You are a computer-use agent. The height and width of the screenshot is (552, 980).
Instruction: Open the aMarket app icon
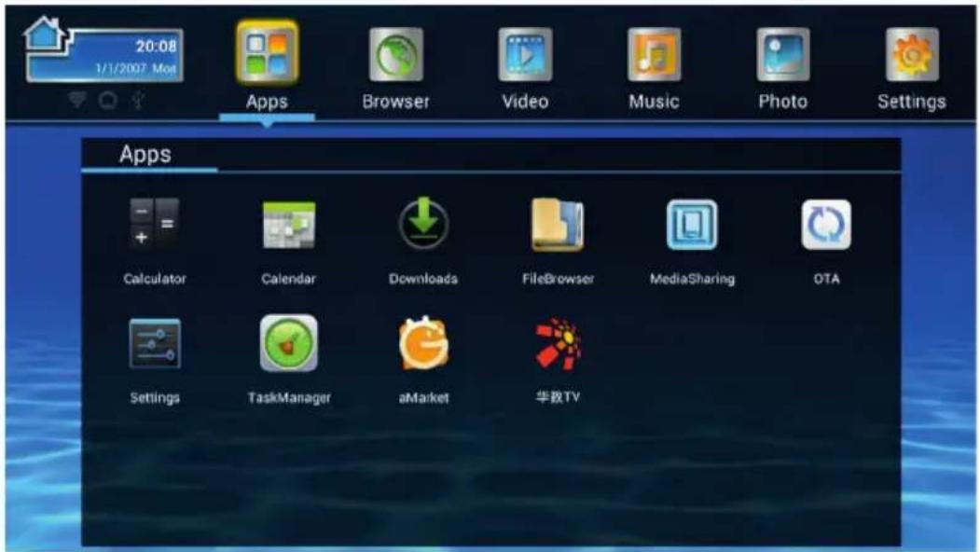423,343
